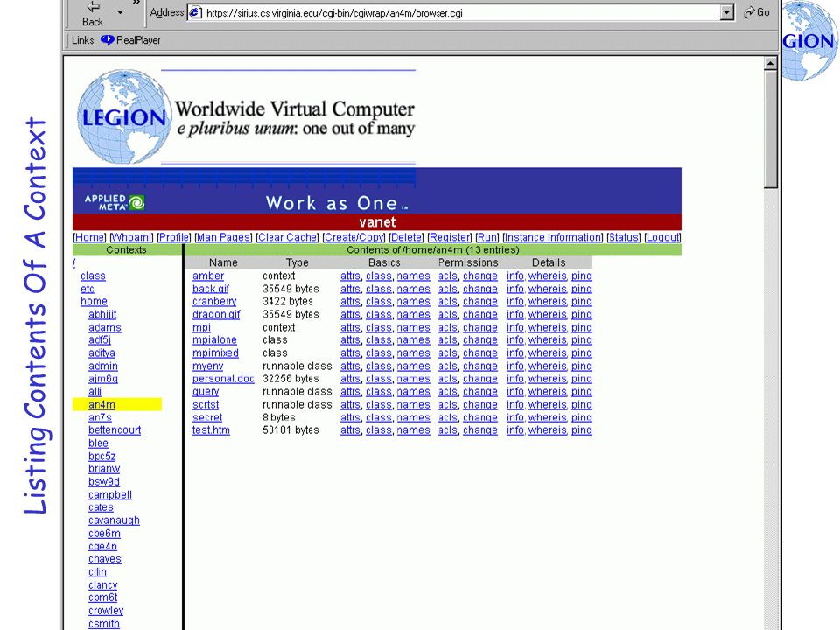Viewport: 840px width, 630px height.
Task: Click ping link in test.htm row
Action: tap(581, 430)
